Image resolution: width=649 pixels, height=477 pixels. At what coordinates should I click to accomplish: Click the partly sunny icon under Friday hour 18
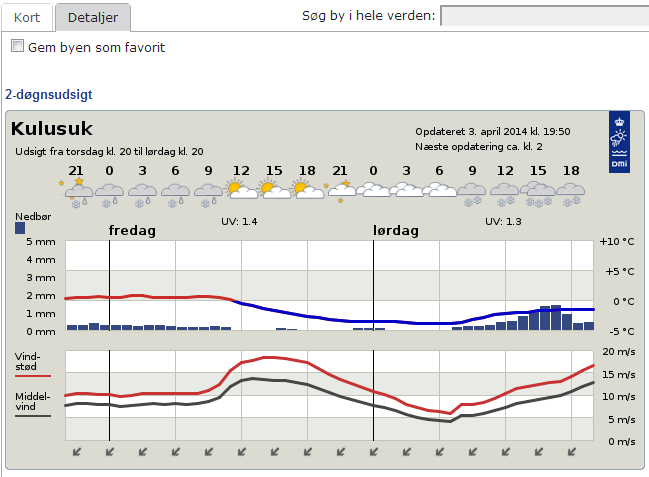[307, 190]
